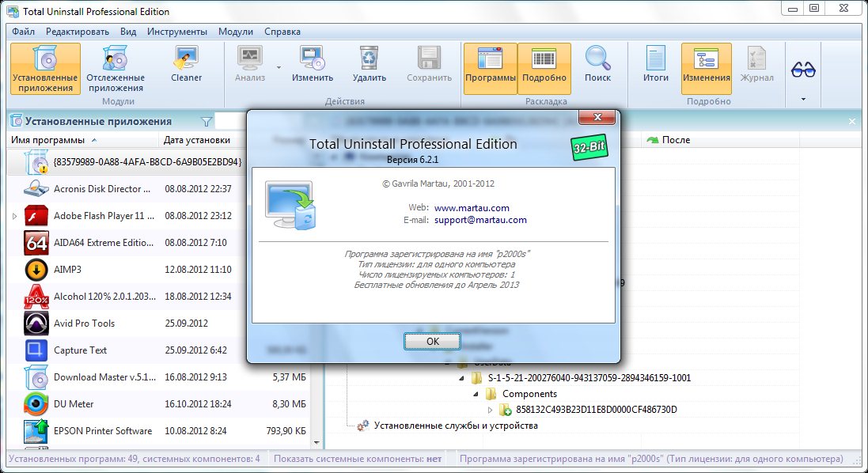Screen dimensions: 868x473
Task: Toggle the Изменения details button
Action: pos(707,68)
